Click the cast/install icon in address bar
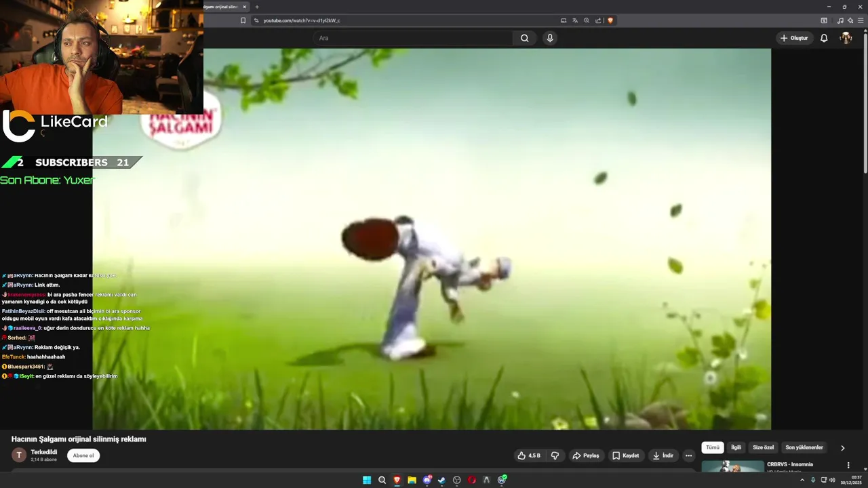This screenshot has height=488, width=868. coord(564,20)
